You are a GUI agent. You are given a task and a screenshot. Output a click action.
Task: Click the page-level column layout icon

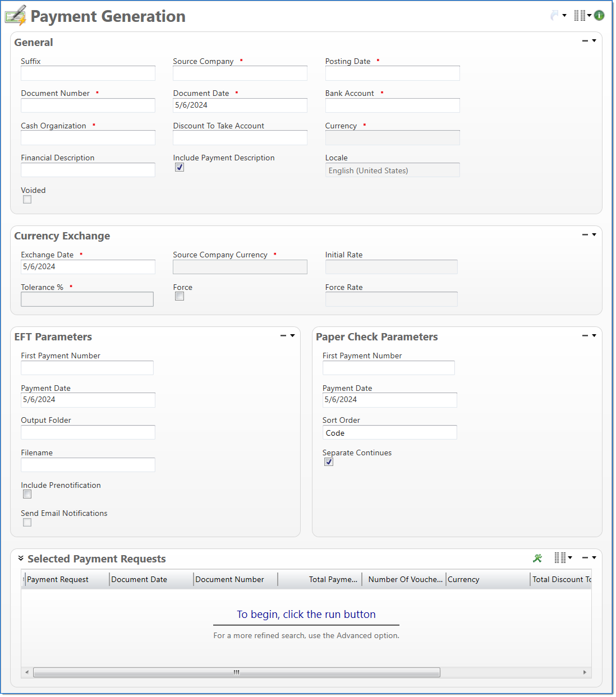click(x=580, y=16)
